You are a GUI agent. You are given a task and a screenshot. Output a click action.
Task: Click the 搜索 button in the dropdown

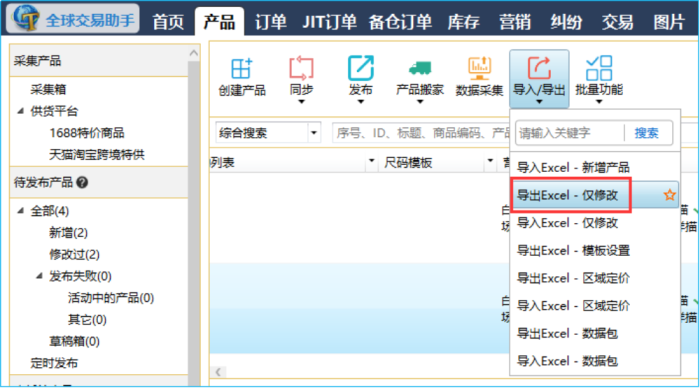[x=646, y=133]
